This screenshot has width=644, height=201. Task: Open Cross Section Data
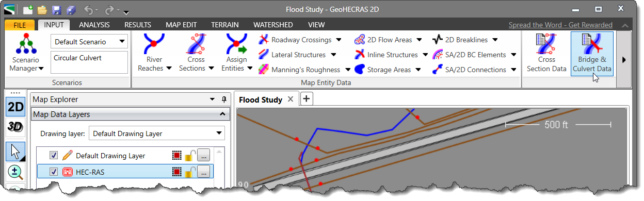(x=546, y=53)
